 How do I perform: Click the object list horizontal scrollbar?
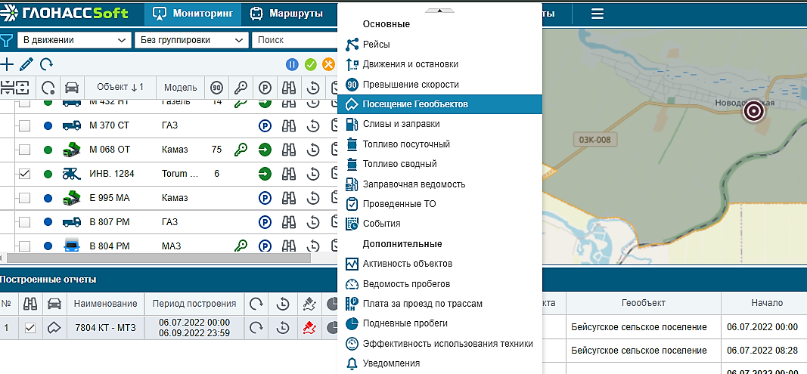coord(159,258)
